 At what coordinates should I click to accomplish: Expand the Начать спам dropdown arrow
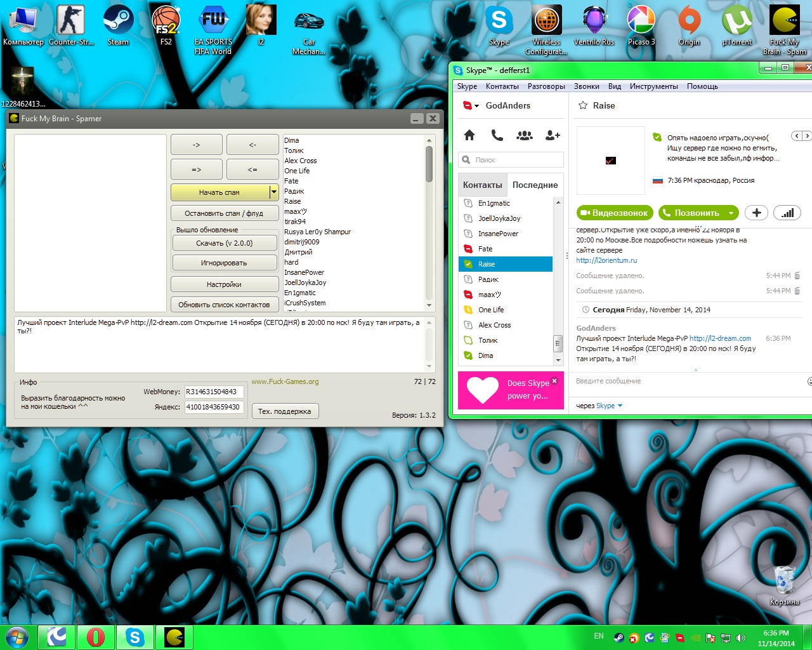point(274,192)
